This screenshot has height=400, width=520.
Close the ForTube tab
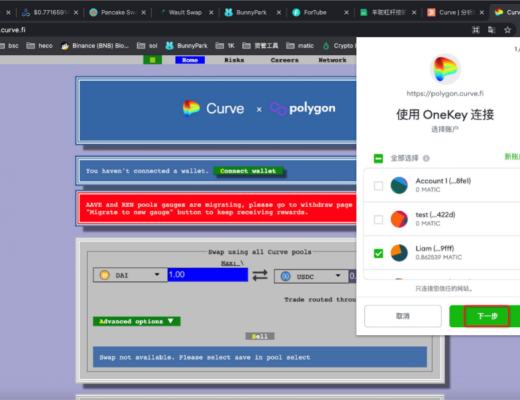(346, 13)
